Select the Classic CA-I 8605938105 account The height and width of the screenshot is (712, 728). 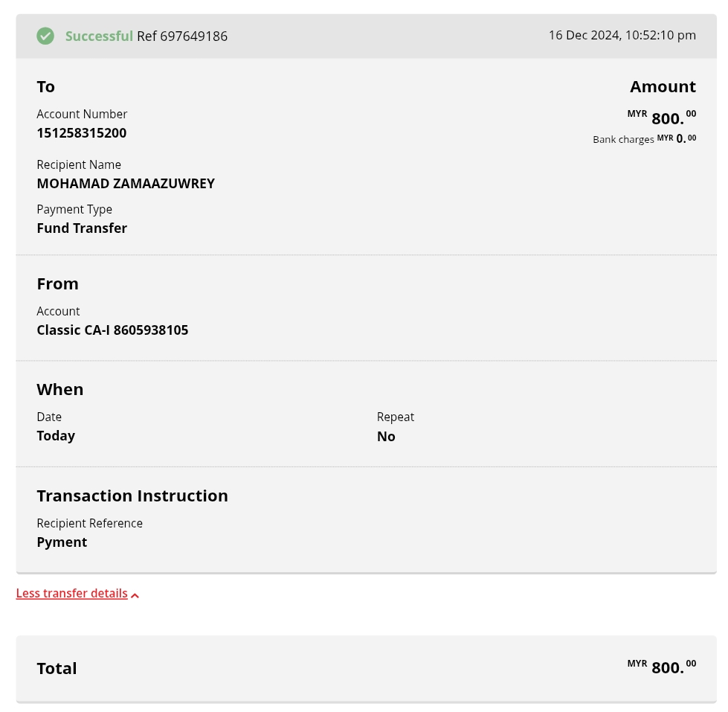112,330
